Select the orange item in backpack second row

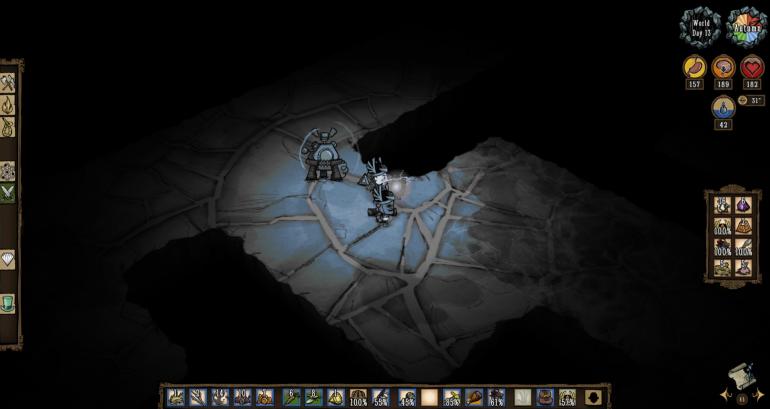pos(743,226)
